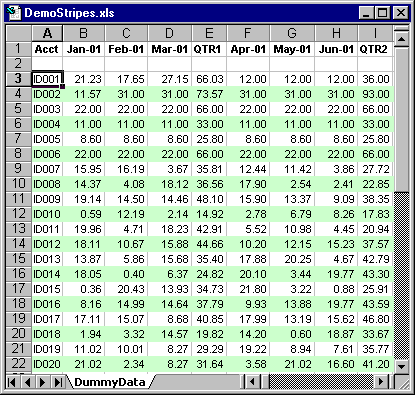Click the Select All corner box
Viewport: 415px width, 395px height.
19,33
